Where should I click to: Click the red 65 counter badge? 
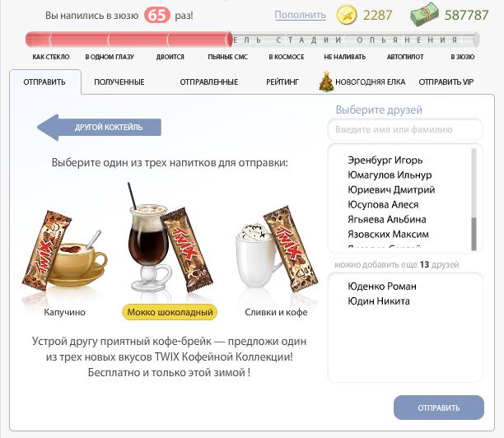(156, 15)
